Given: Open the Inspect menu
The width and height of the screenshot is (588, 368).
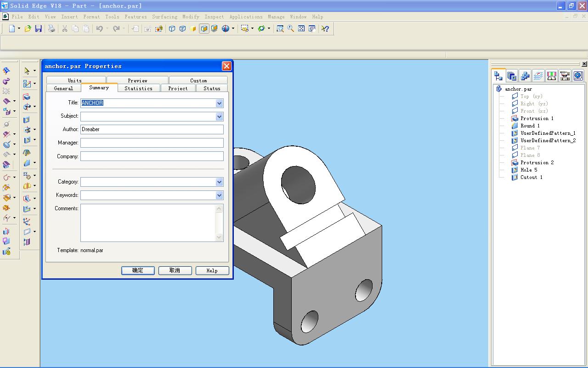Looking at the screenshot, I should [214, 17].
